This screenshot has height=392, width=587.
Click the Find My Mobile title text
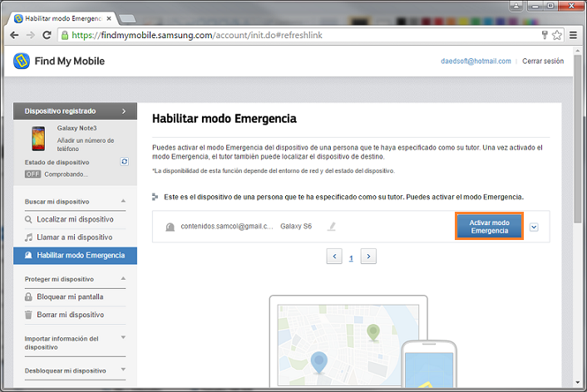click(70, 61)
